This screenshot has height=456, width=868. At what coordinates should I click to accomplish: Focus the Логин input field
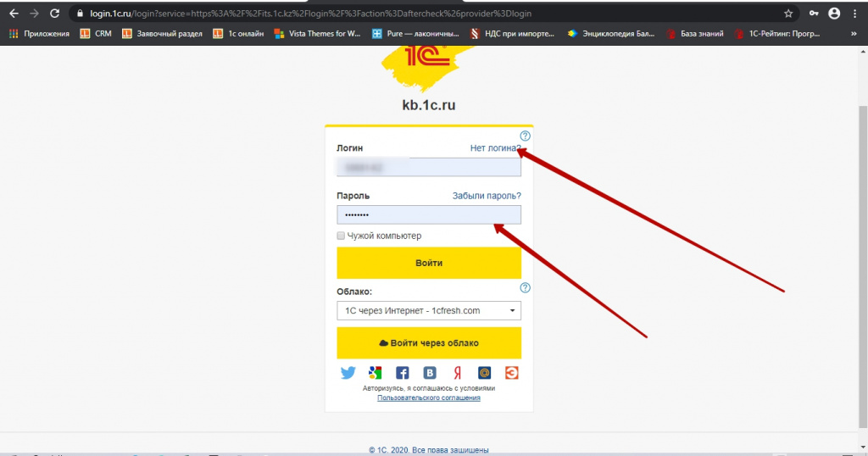(x=428, y=167)
